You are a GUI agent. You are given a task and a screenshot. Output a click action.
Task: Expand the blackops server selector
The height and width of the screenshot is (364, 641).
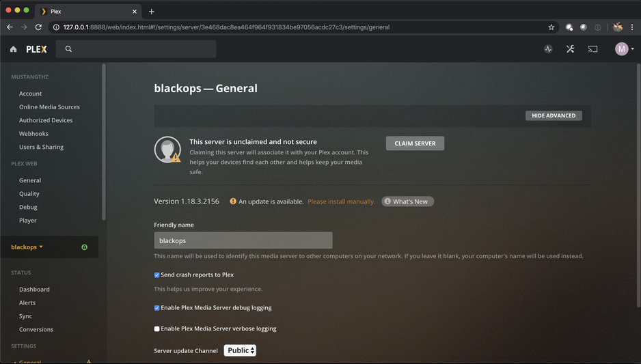pos(27,247)
